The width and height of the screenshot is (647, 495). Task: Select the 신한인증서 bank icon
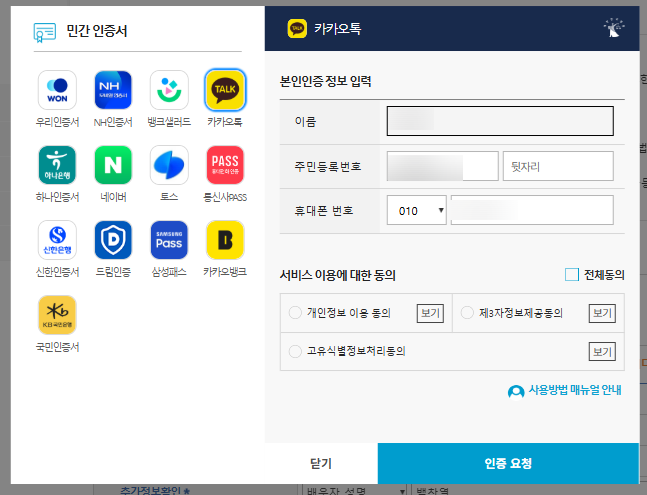click(57, 240)
